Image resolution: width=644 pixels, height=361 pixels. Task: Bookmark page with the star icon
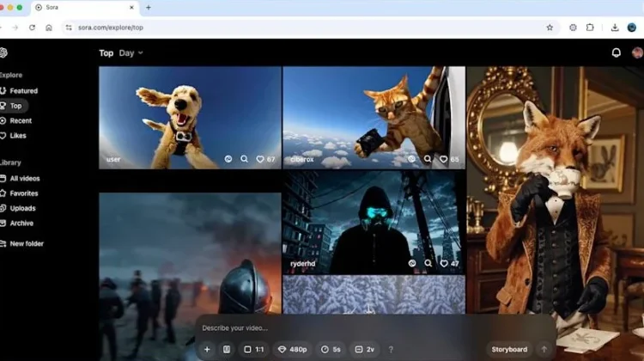click(550, 28)
